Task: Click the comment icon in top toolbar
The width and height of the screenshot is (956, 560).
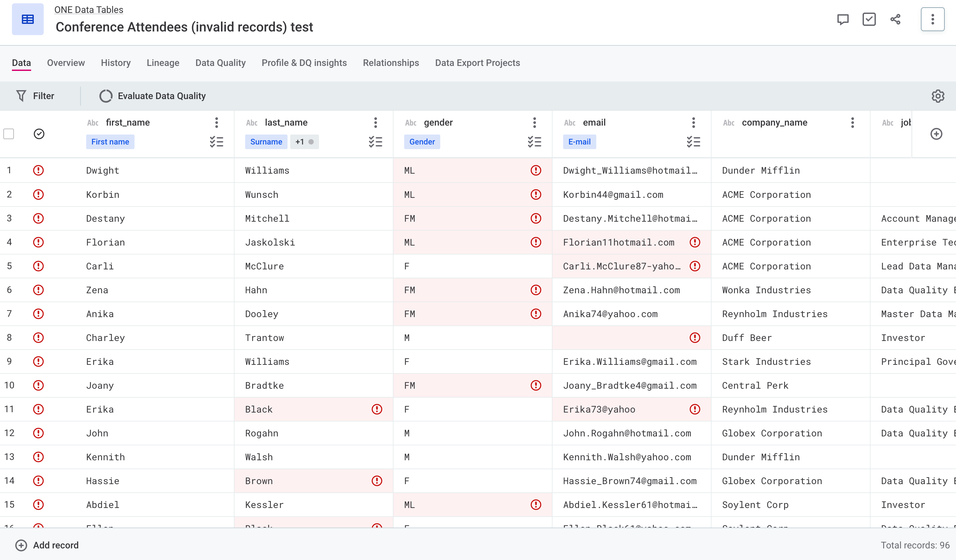Action: [843, 19]
